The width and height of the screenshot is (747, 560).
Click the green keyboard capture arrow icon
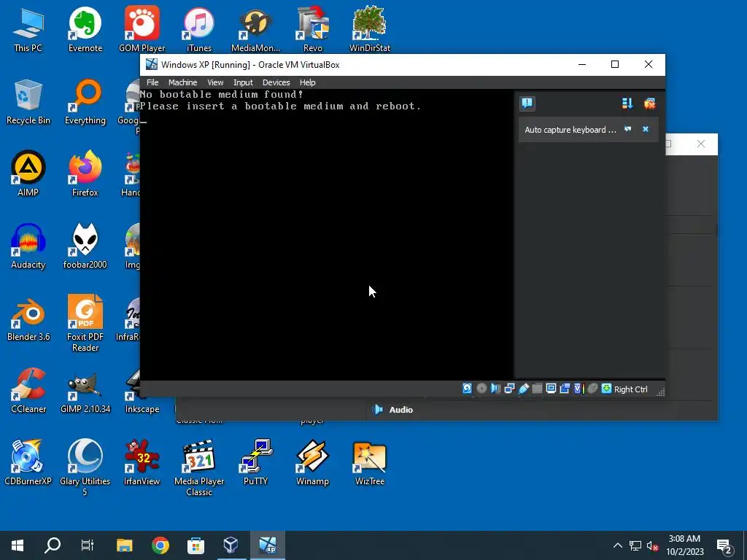[606, 389]
